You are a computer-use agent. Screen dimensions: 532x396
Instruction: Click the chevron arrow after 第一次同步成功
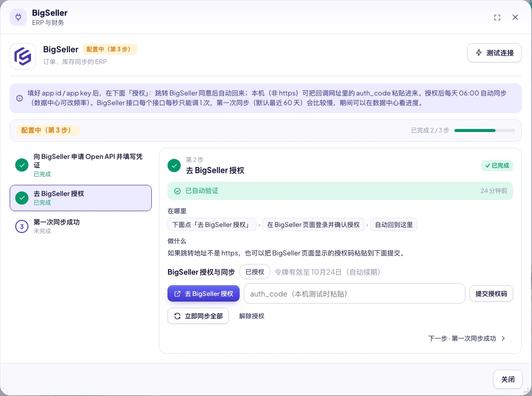pos(503,338)
